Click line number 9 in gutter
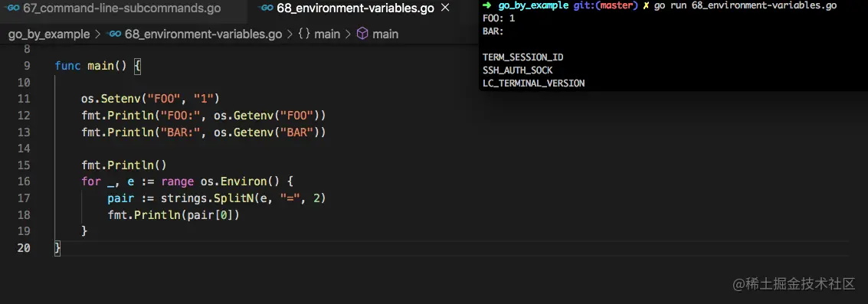868x304 pixels. (x=27, y=66)
